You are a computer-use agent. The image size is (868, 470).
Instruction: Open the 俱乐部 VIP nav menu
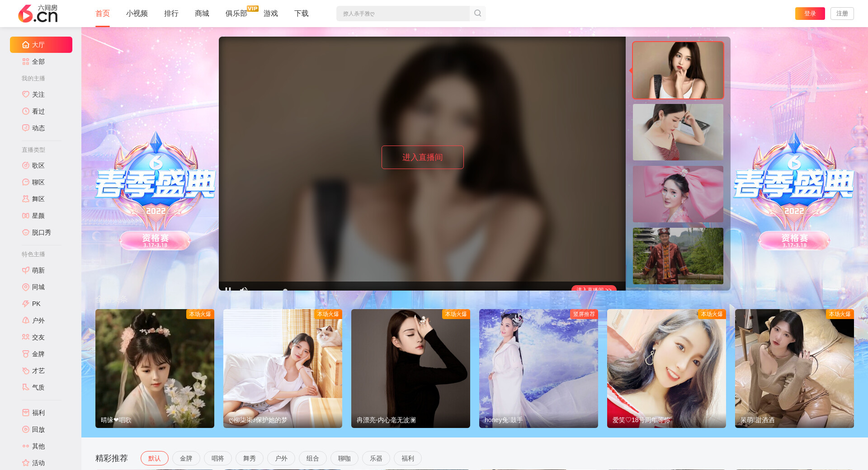pos(236,14)
